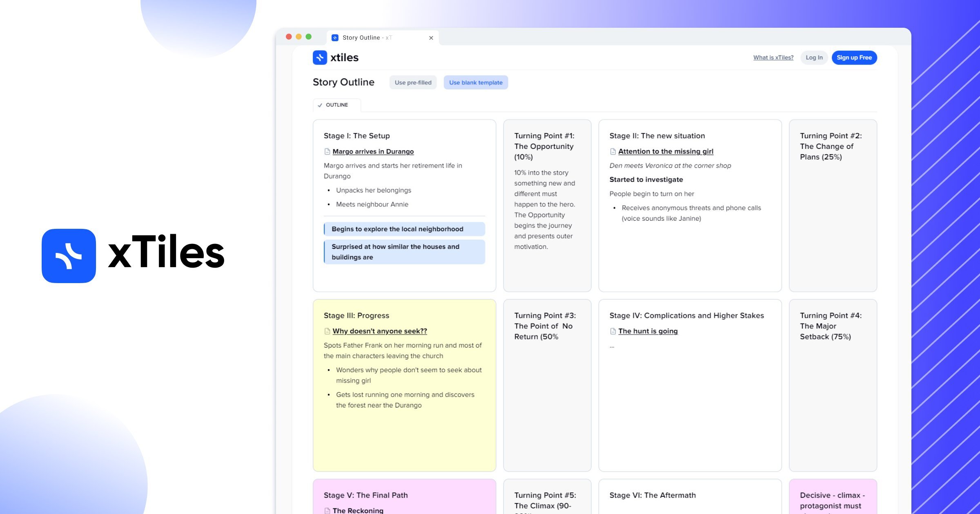Click the Use blank template button
Screen dimensions: 980x514
(476, 82)
